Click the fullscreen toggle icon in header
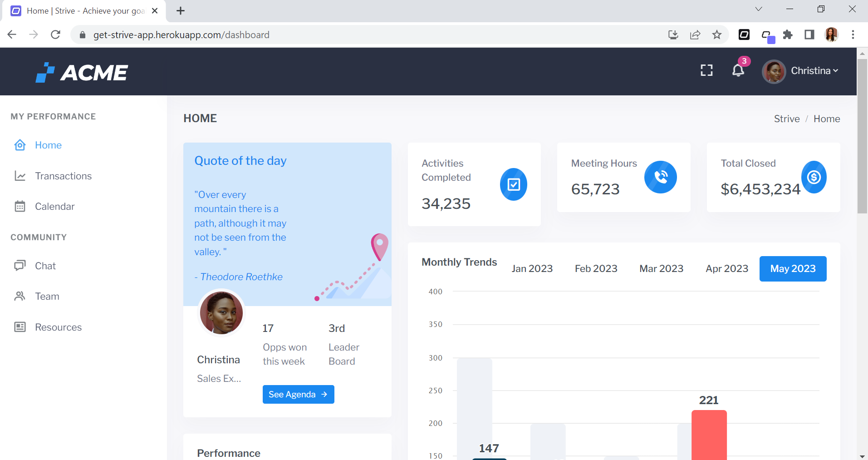This screenshot has height=460, width=868. (x=706, y=70)
